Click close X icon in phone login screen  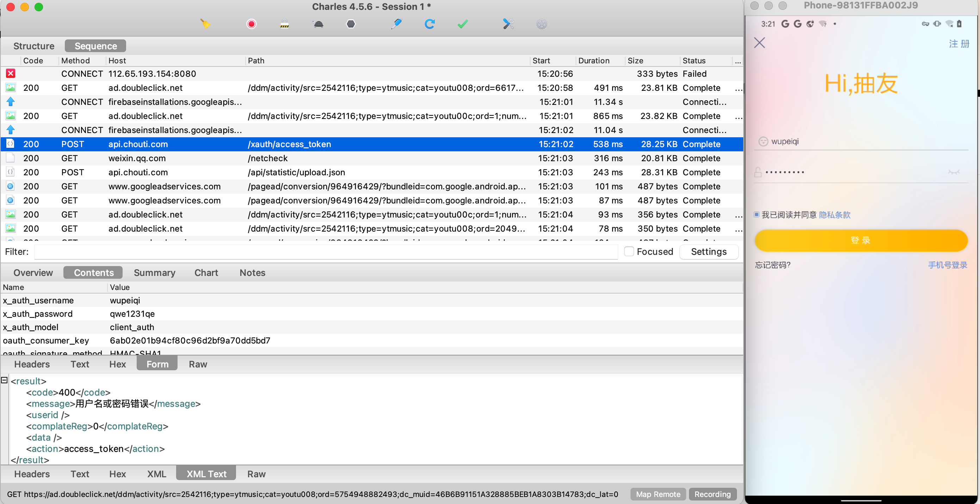pos(759,43)
